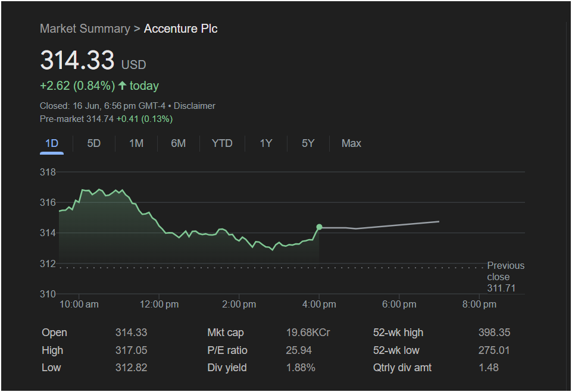
Task: Click the 314.33 current price
Action: click(x=77, y=60)
